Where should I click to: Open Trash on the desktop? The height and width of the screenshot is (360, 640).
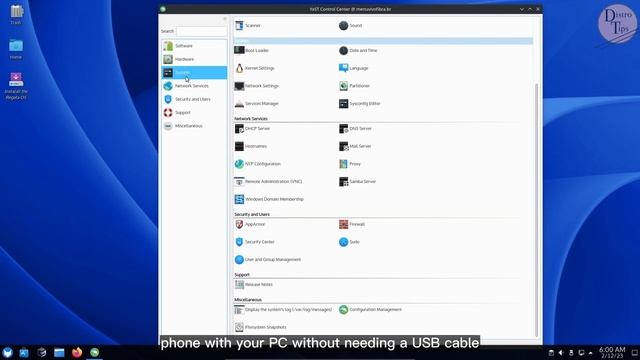[16, 15]
